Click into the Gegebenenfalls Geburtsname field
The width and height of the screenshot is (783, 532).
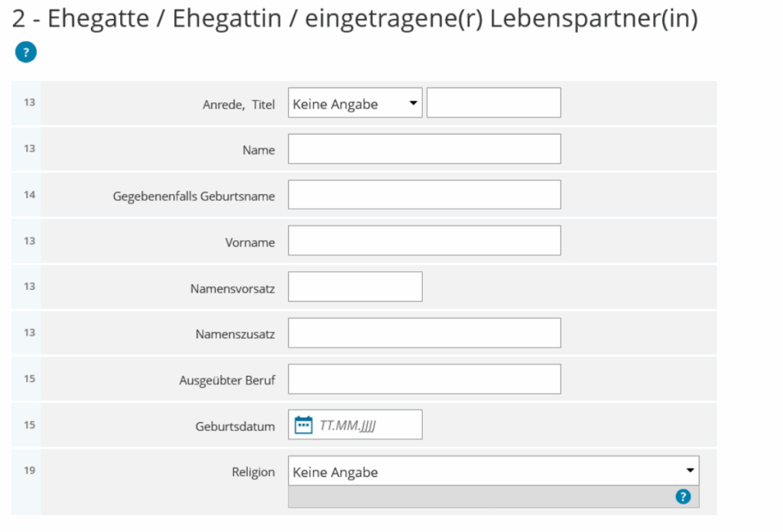point(424,195)
